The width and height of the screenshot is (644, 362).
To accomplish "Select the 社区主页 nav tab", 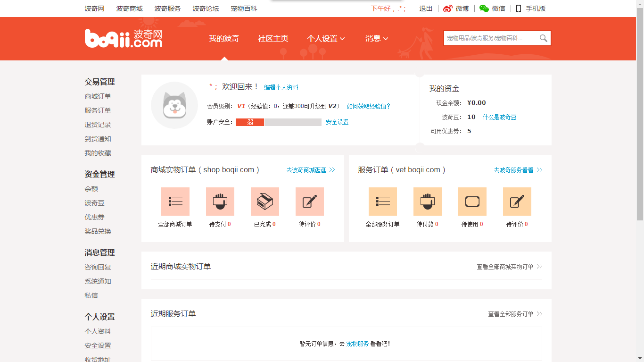I will click(273, 39).
